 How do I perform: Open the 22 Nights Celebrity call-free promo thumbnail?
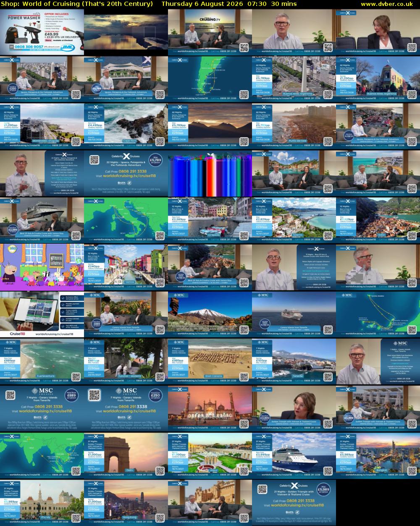[x=126, y=174]
